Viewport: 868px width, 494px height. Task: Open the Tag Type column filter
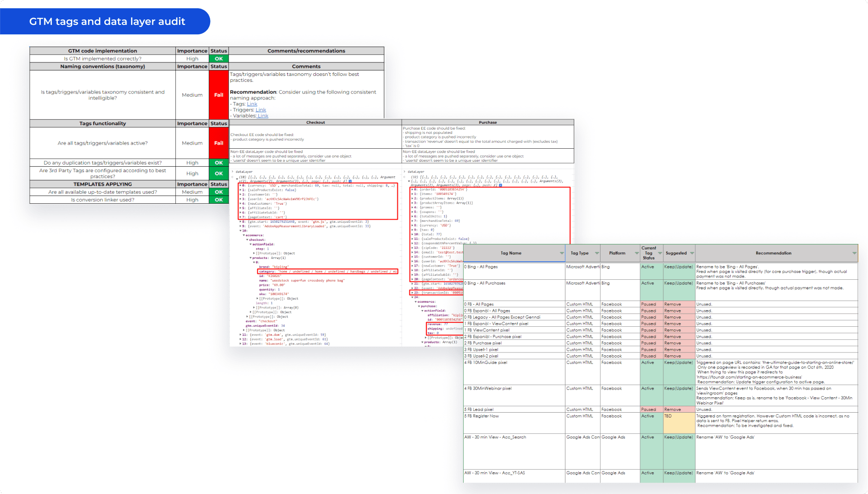click(x=597, y=253)
